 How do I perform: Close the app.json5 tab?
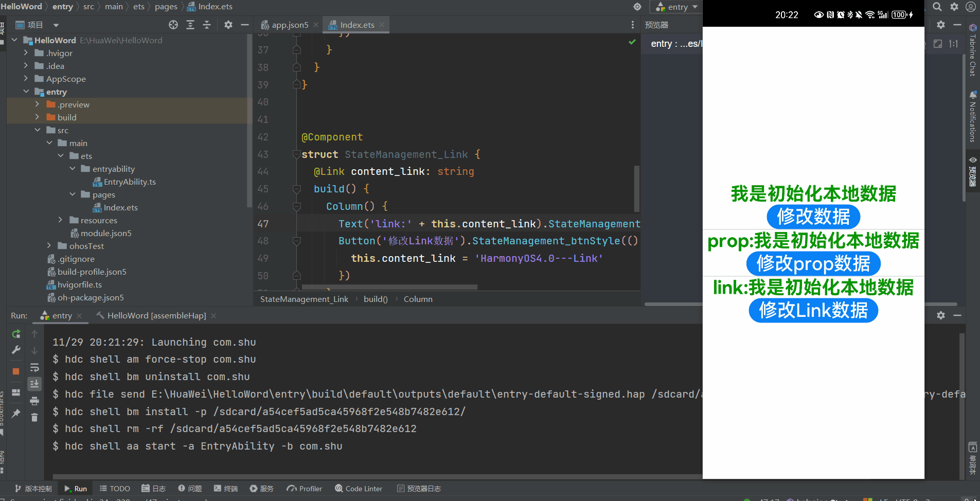316,25
